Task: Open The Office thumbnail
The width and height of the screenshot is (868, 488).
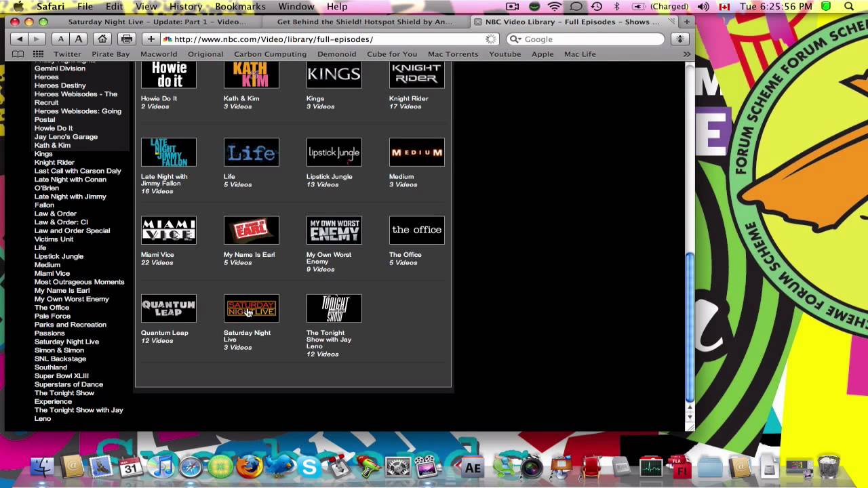Action: tap(417, 230)
